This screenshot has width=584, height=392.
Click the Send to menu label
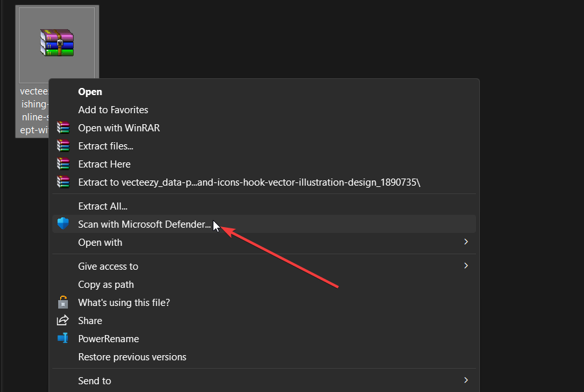click(94, 381)
